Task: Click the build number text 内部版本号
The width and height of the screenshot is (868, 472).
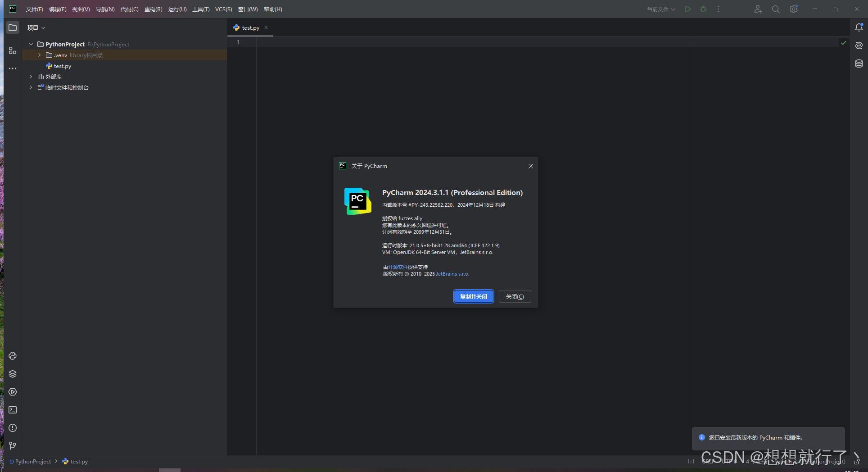Action: [443, 205]
